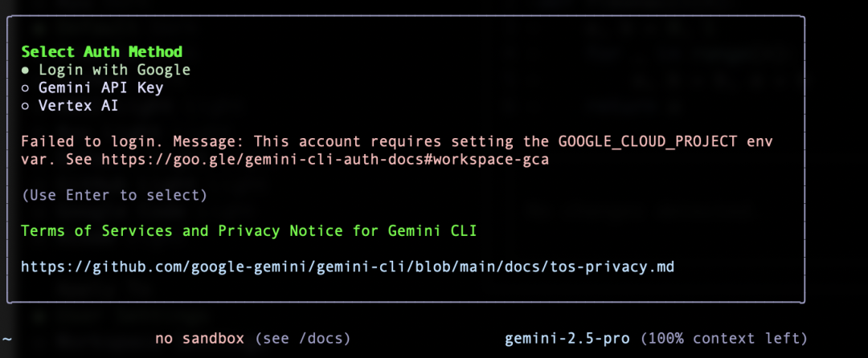Choose the Vertex AI option label
Viewport: 868px width, 358px height.
[79, 106]
